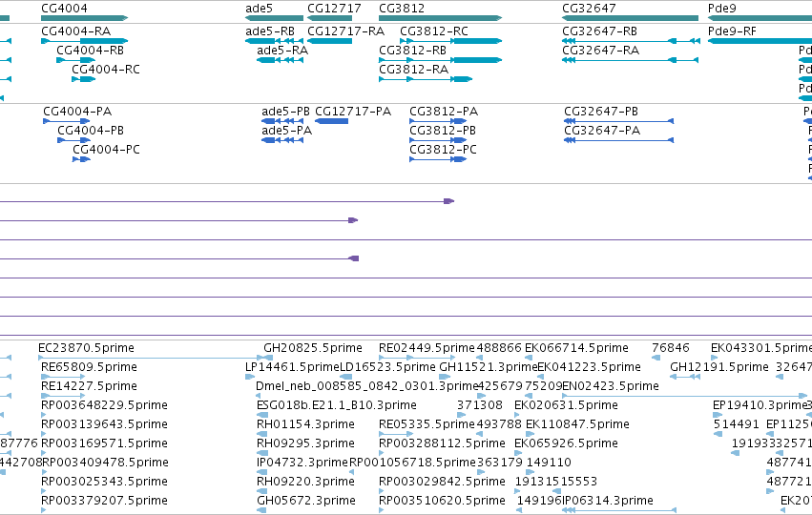The width and height of the screenshot is (812, 515).
Task: Select transcript CG3812-RA
Action: click(x=426, y=79)
